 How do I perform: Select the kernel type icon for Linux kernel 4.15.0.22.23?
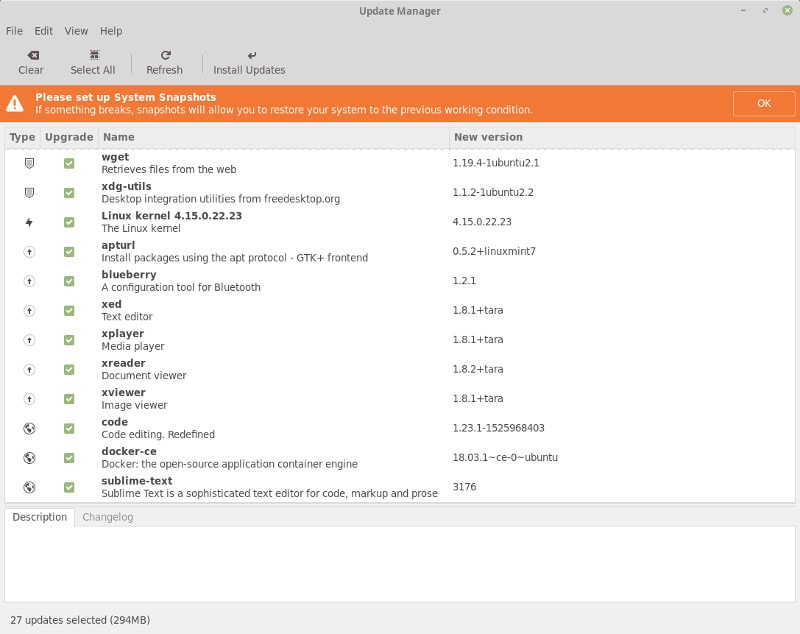(x=29, y=221)
